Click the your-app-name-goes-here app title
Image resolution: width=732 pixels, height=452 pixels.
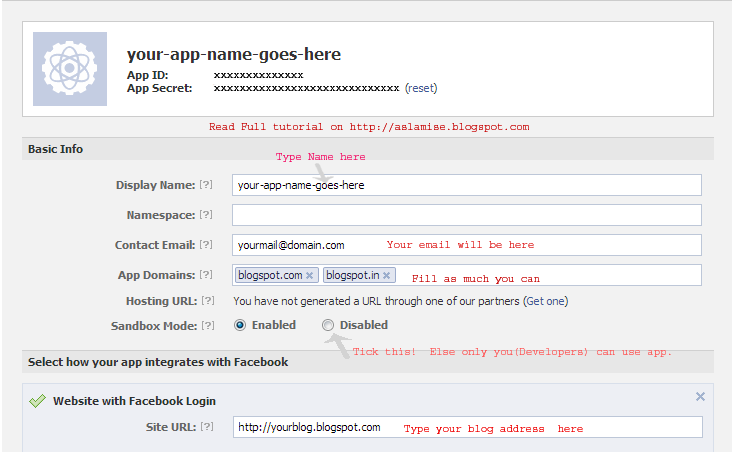pos(234,55)
